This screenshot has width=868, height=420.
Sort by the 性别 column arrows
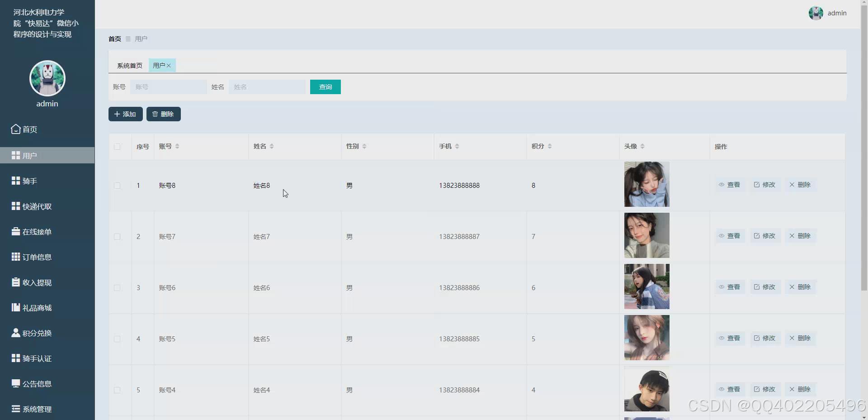tap(364, 146)
